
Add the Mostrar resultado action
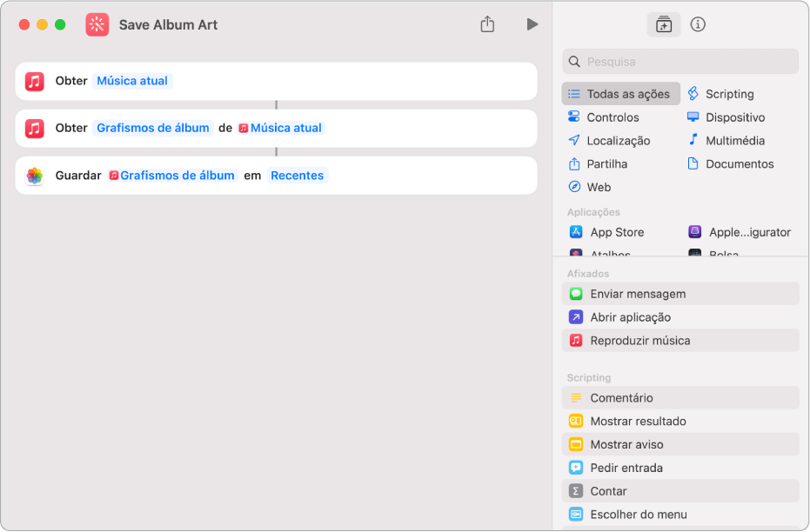[x=680, y=421]
